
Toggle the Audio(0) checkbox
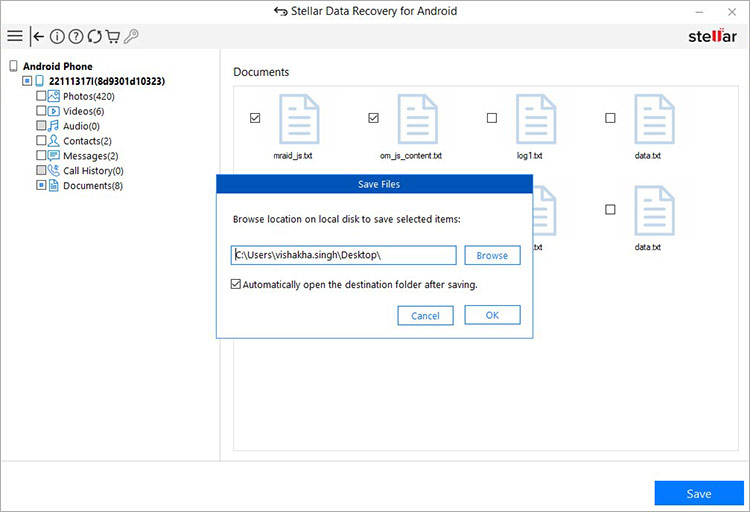click(x=41, y=125)
